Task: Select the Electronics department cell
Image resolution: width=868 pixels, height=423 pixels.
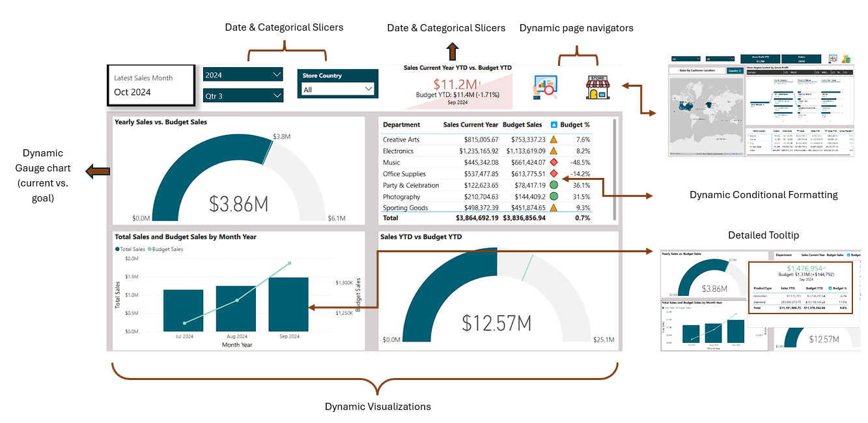Action: [398, 151]
